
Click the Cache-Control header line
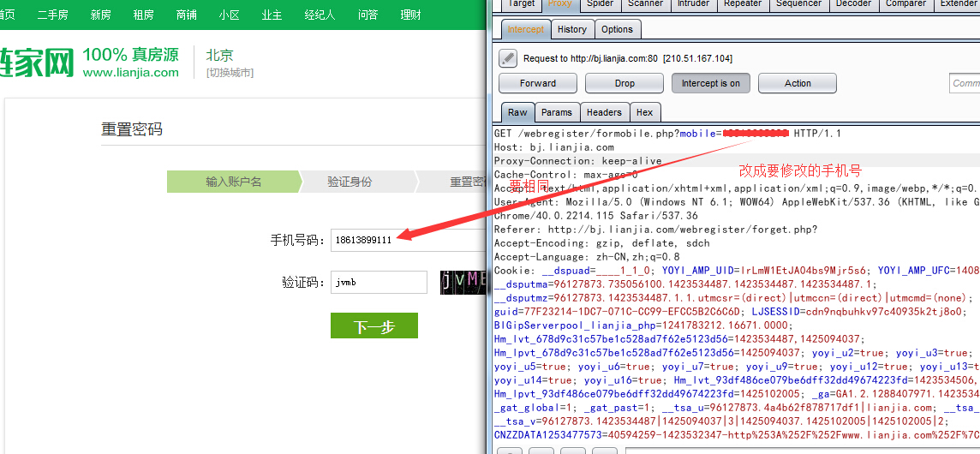click(x=565, y=175)
